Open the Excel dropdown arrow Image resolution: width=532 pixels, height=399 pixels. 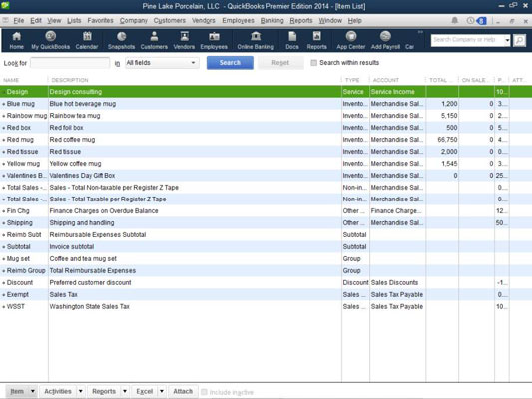pos(162,391)
